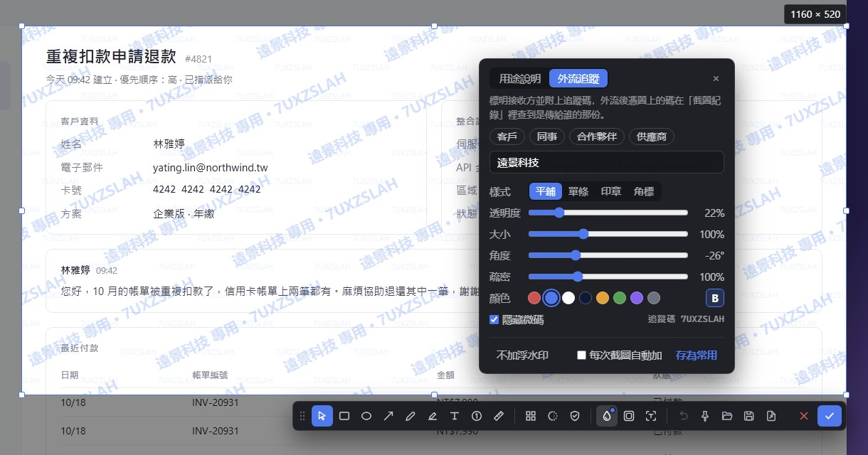Image resolution: width=868 pixels, height=455 pixels.
Task: Toggle the watermark droplet tool
Action: click(x=607, y=416)
